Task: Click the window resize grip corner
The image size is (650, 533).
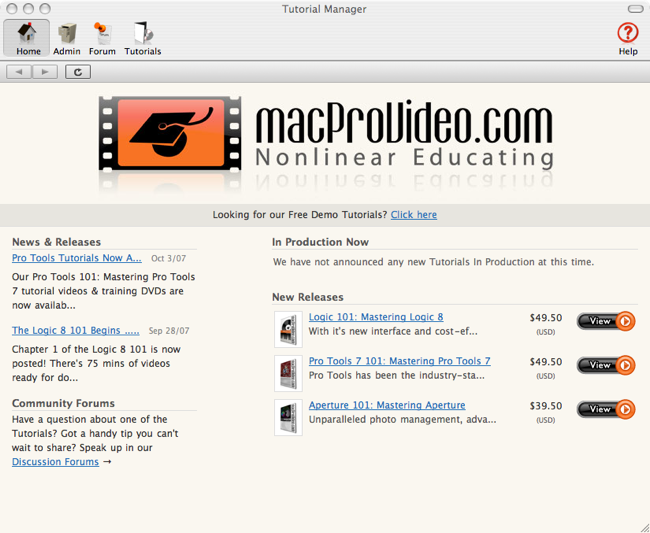Action: tap(645, 528)
